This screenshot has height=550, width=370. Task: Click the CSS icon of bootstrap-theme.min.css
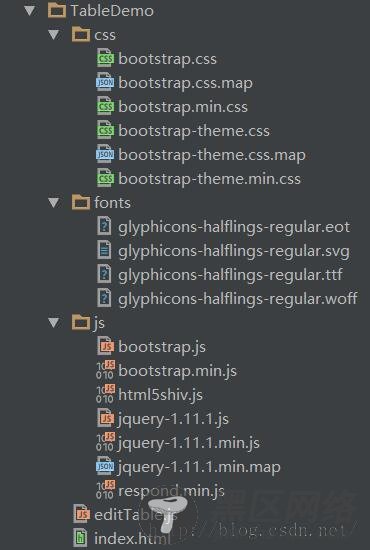(105, 178)
